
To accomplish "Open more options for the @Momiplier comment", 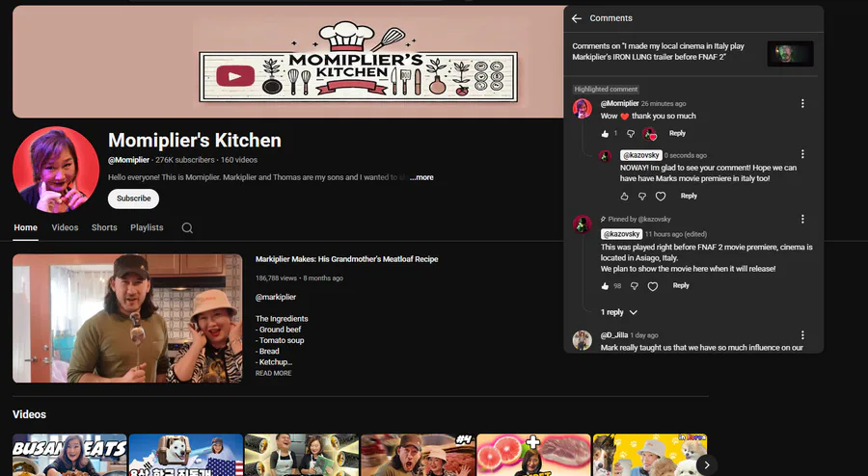I will pyautogui.click(x=802, y=103).
